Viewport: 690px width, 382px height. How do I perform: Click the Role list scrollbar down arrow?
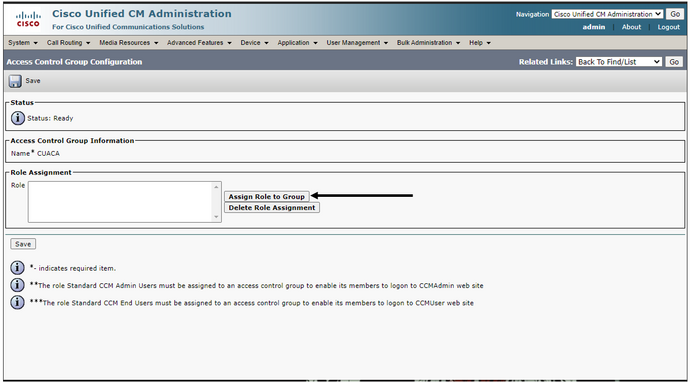click(216, 217)
